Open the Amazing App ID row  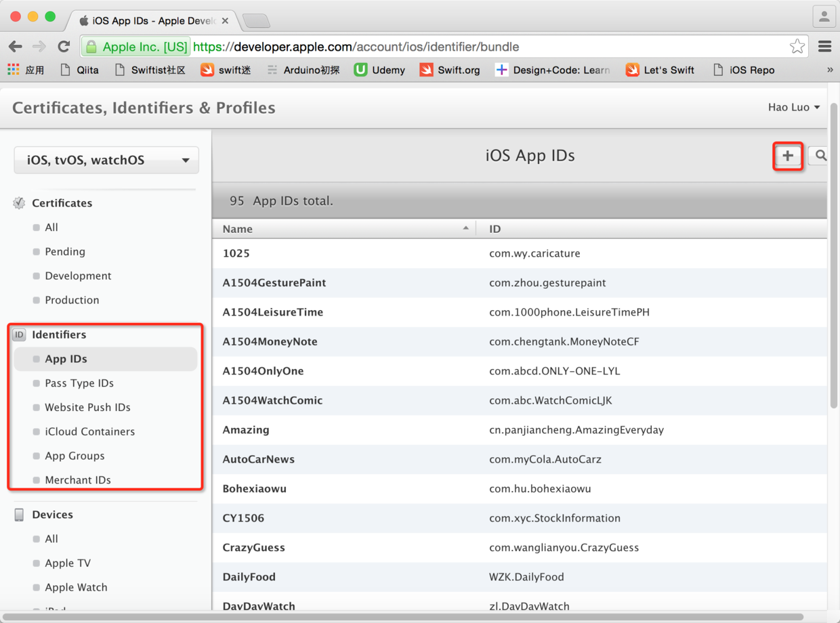pyautogui.click(x=520, y=430)
